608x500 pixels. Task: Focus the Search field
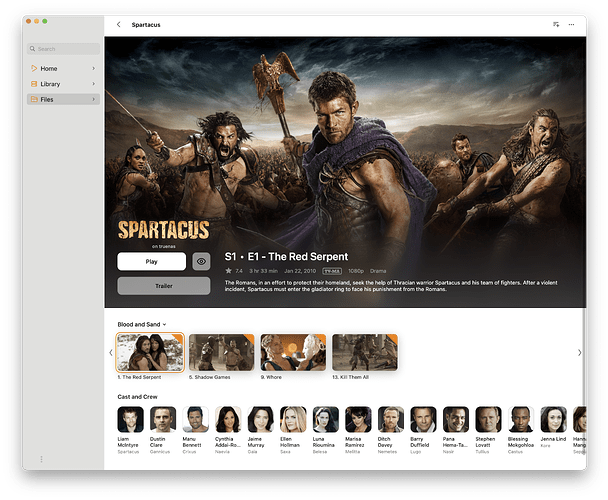click(63, 49)
